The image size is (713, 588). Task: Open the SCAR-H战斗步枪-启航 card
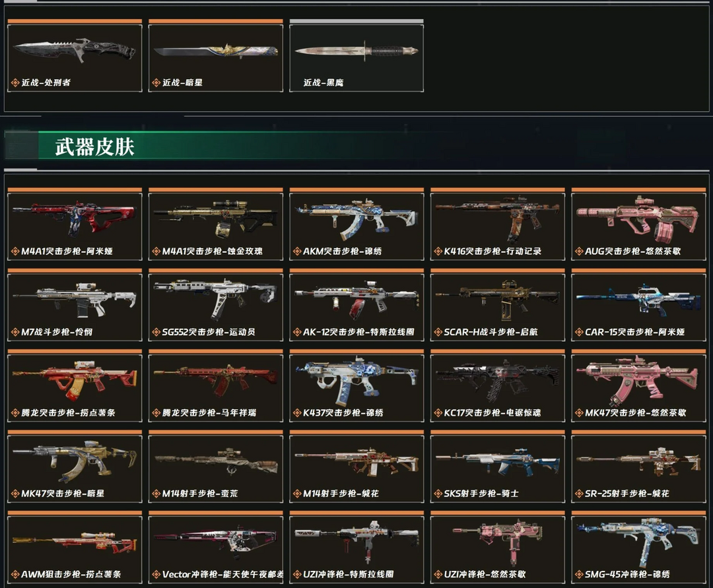(498, 307)
